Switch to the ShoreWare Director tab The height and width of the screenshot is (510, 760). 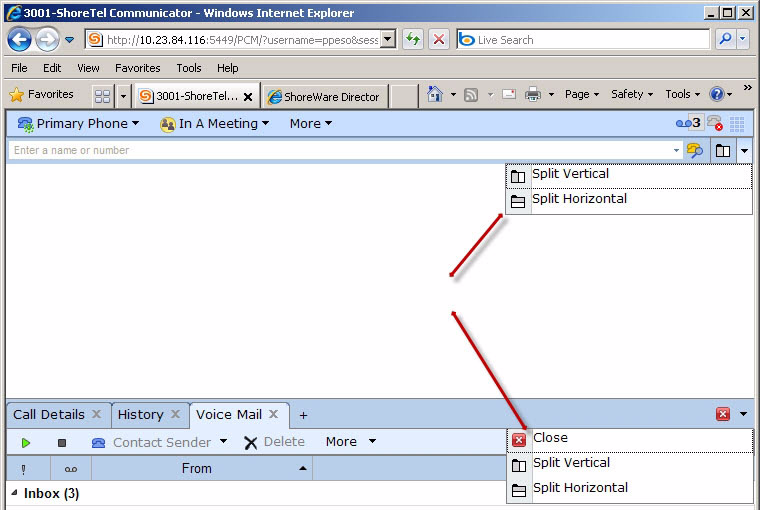tap(325, 97)
